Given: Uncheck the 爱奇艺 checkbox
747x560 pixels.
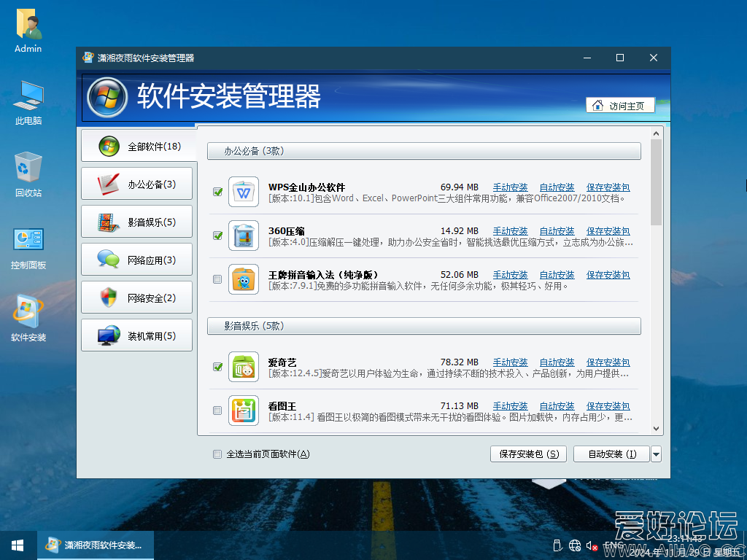Looking at the screenshot, I should (x=217, y=367).
